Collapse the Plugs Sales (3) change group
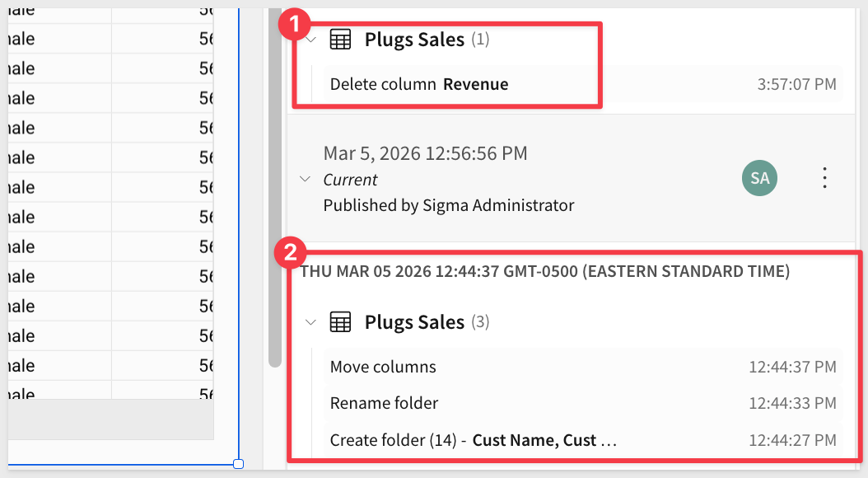Viewport: 868px width, 478px height. (310, 322)
